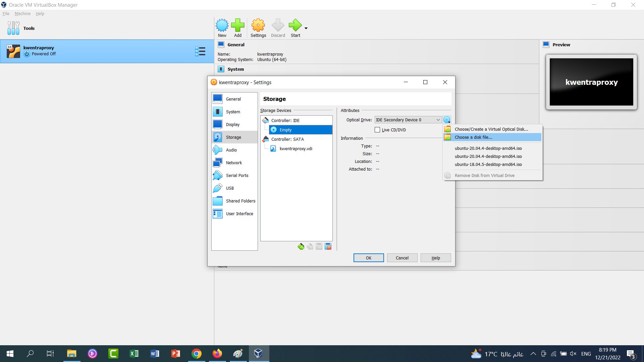
Task: Select Choose a disk file menu entry
Action: coord(492,137)
